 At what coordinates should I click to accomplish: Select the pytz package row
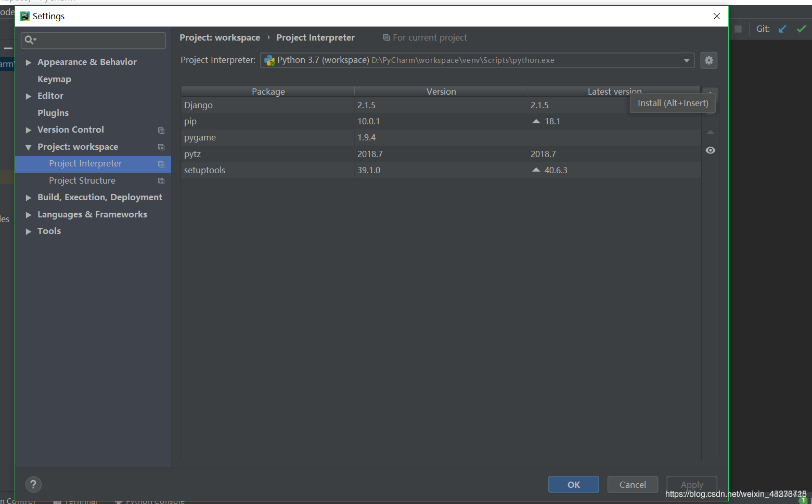click(441, 154)
